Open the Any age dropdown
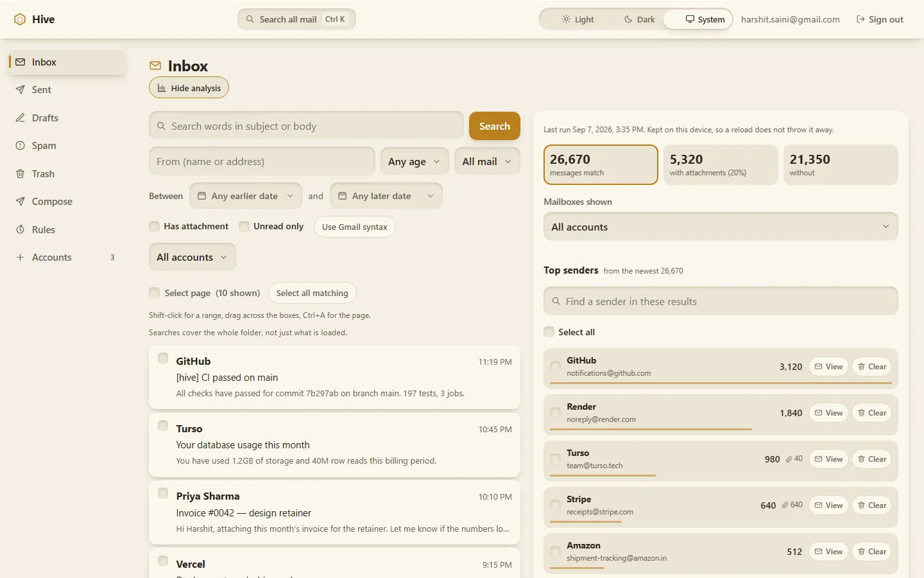The height and width of the screenshot is (578, 924). pos(414,161)
